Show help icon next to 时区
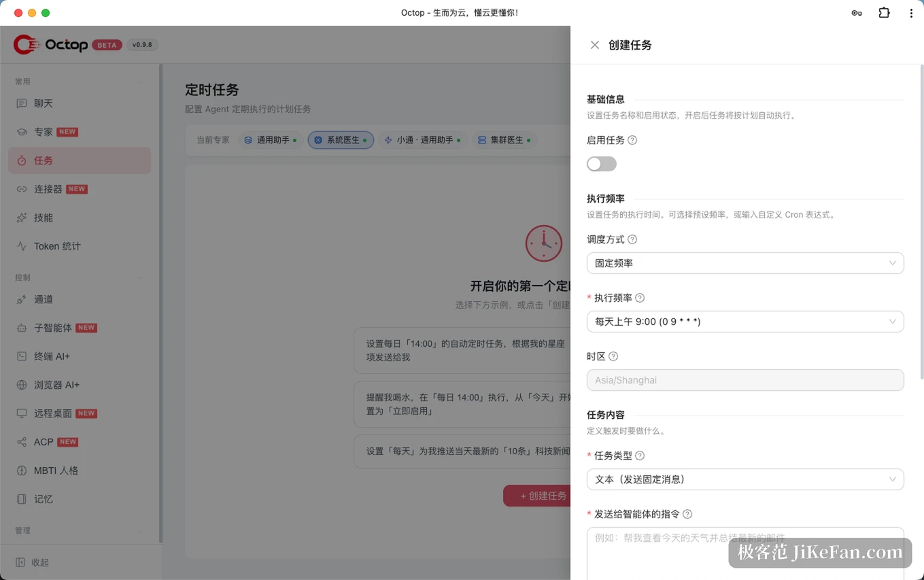924x580 pixels. [x=613, y=356]
